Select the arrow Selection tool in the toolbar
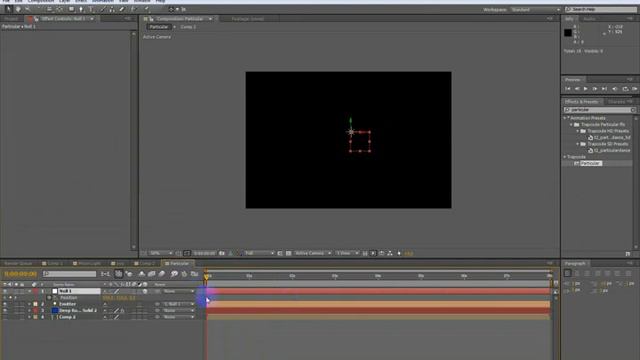 (x=8, y=9)
